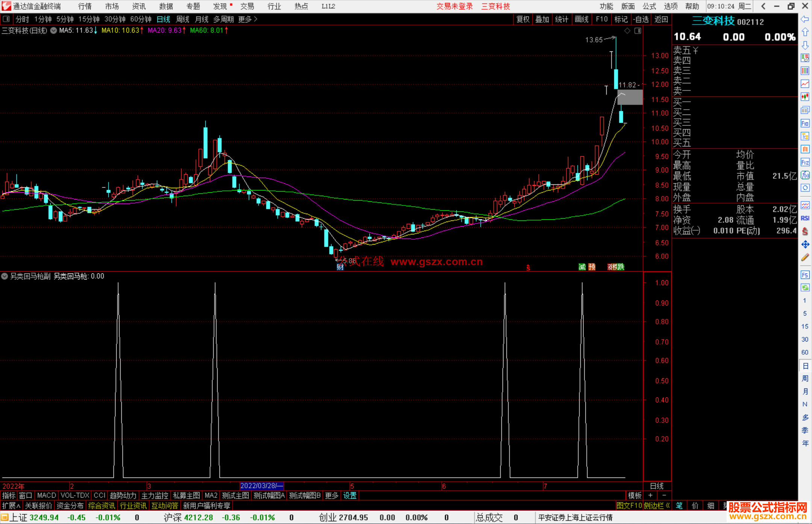Click the blue four-way move arrows icon
This screenshot has width=812, height=524.
pos(805,245)
